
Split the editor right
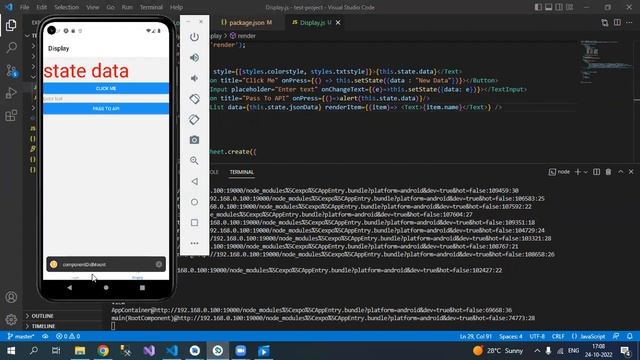pos(617,22)
